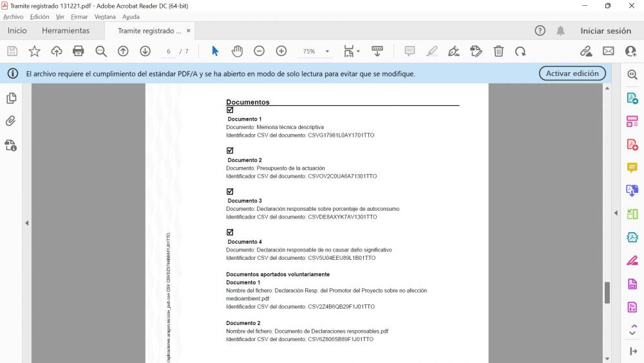Select the Tramite registrado document tab
The width and height of the screenshot is (644, 363).
(x=149, y=31)
